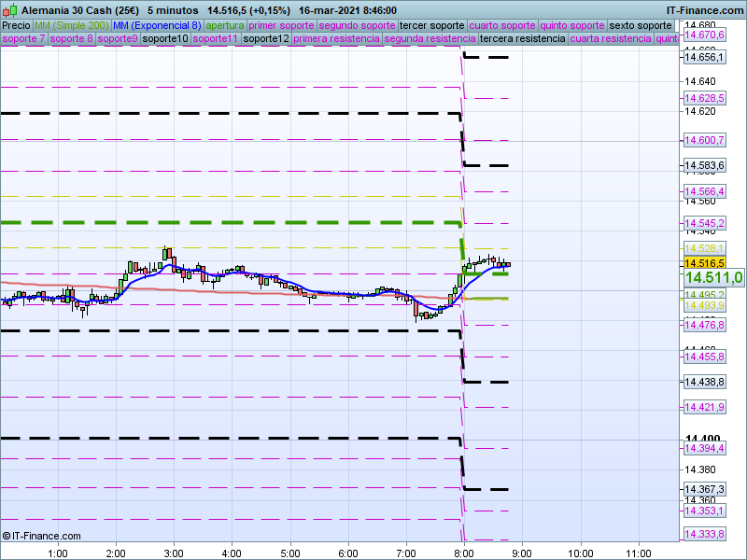This screenshot has width=747, height=560.
Task: Open the tercer soporte indicator settings
Action: click(x=431, y=25)
